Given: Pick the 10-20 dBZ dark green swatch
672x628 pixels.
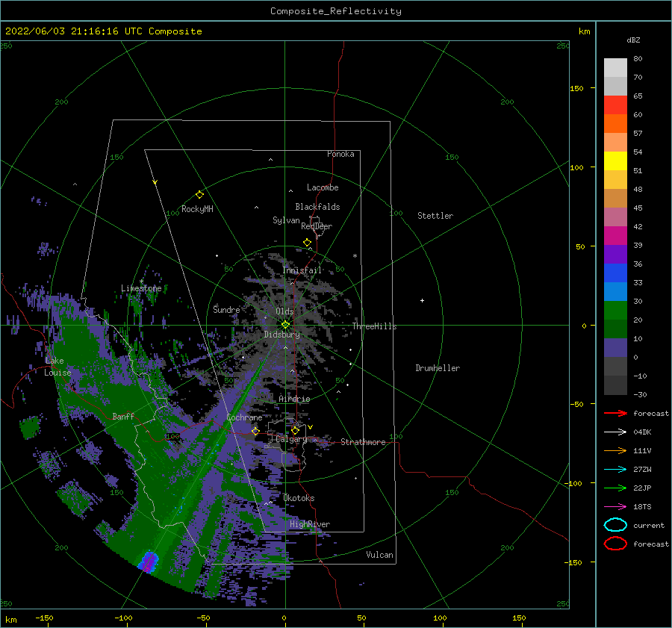Looking at the screenshot, I should pyautogui.click(x=615, y=329).
